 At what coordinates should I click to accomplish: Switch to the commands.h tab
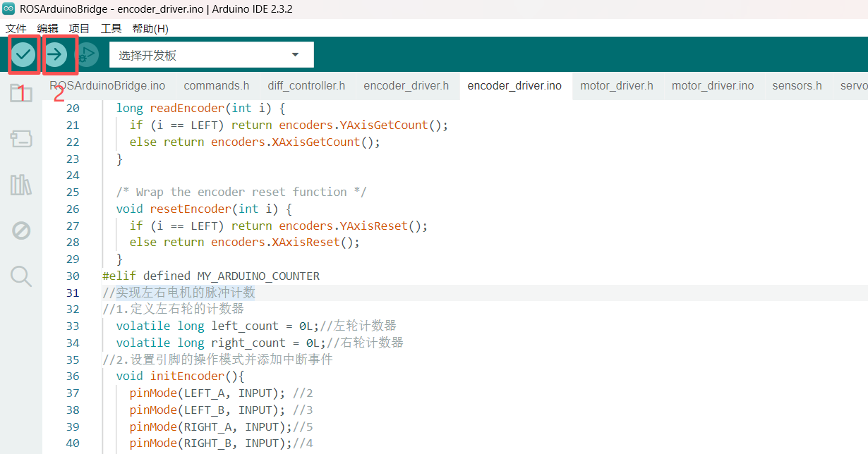coord(216,86)
